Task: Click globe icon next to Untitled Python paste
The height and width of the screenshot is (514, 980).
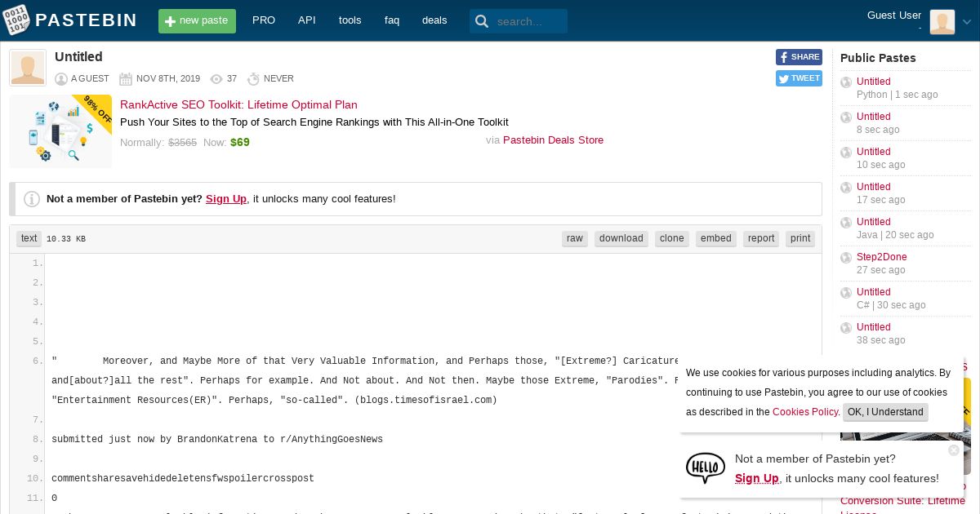Action: tap(846, 82)
